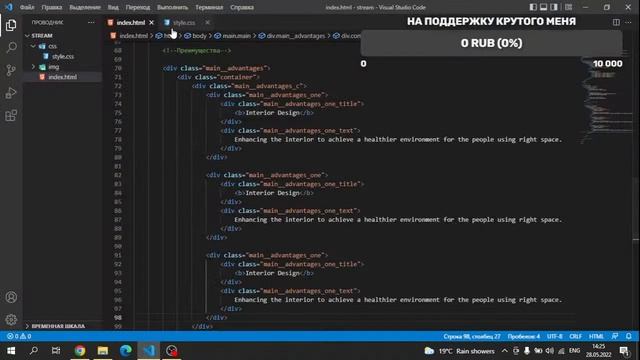Select language mode HTML in status bar
Viewport: 640px width, 360px height.
(x=596, y=336)
